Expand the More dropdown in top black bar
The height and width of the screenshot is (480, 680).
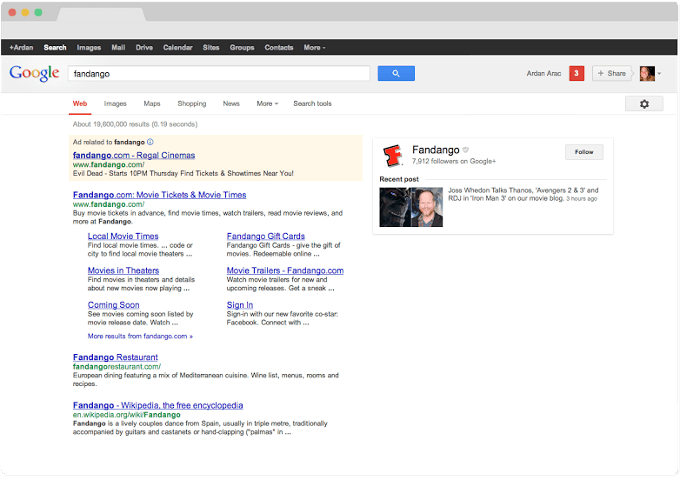point(314,47)
